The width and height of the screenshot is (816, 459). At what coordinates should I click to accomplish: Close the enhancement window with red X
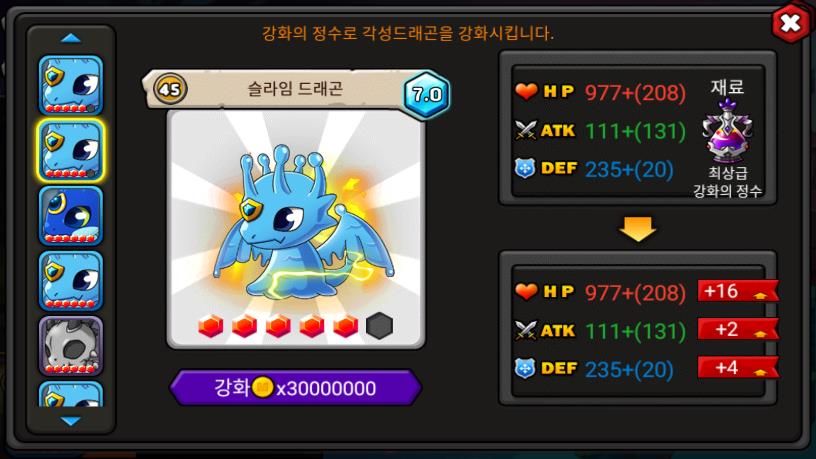click(x=790, y=23)
